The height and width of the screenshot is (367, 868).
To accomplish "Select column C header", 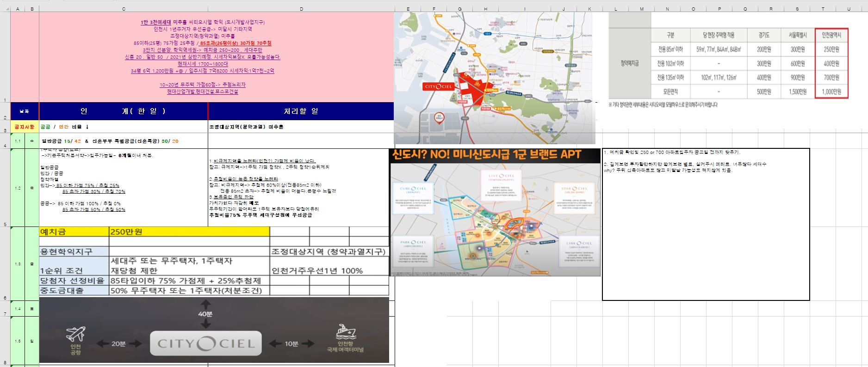I will [x=124, y=9].
